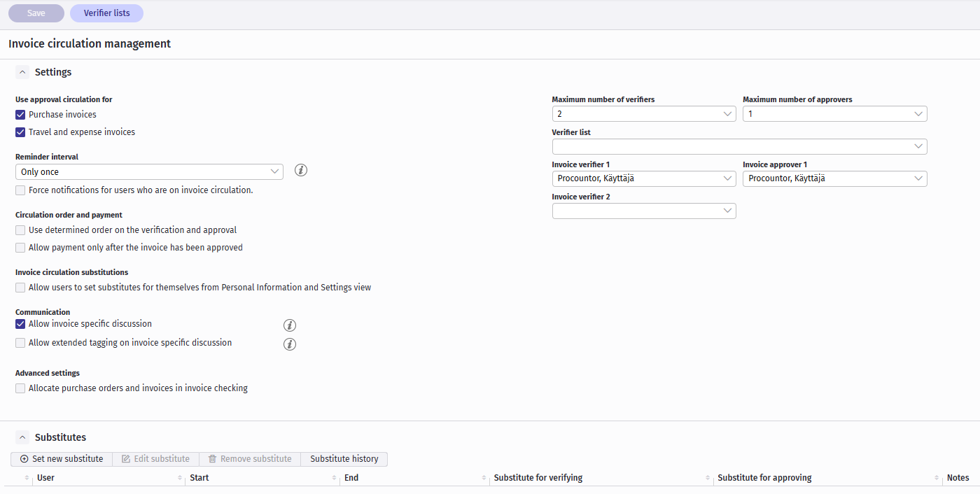Screen dimensions: 980x494
Task: Enable Use determined order on verification
Action: click(21, 230)
